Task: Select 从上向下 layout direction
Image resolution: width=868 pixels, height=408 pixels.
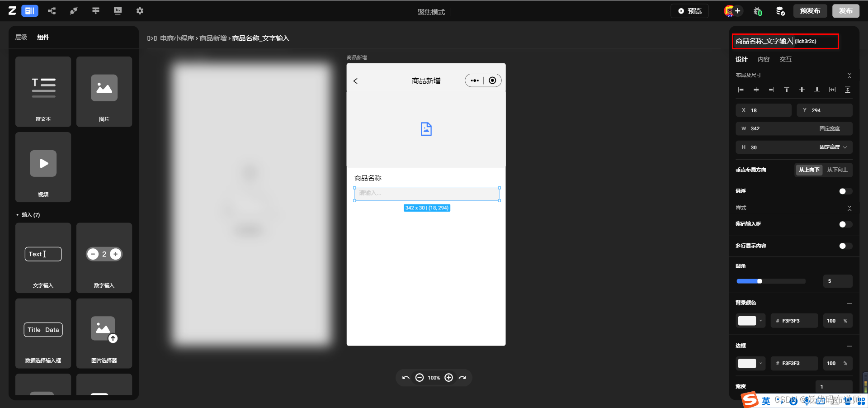Action: [809, 170]
